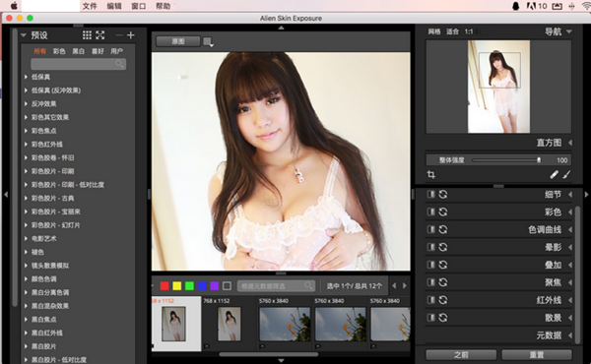
Task: Toggle the empty square label filter
Action: [x=227, y=286]
